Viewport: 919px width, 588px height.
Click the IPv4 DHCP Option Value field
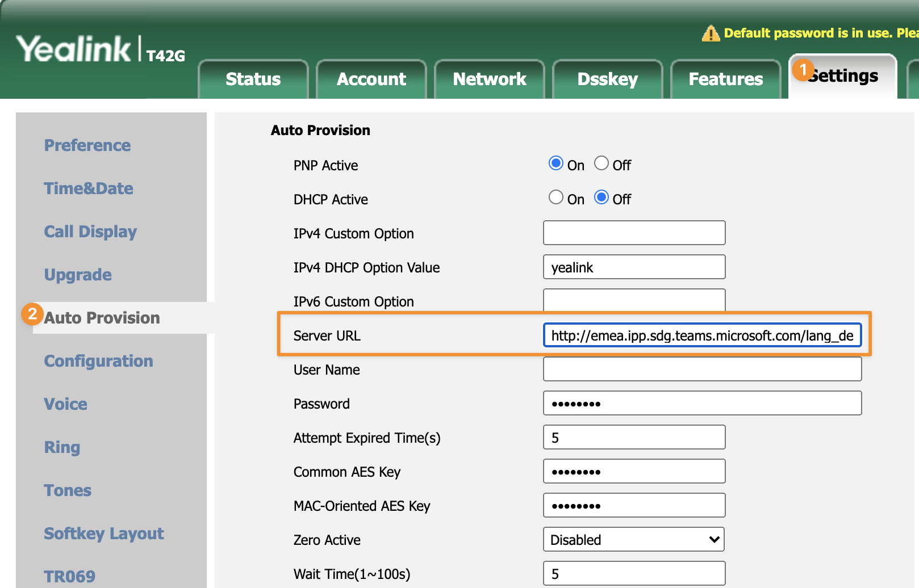coord(634,267)
